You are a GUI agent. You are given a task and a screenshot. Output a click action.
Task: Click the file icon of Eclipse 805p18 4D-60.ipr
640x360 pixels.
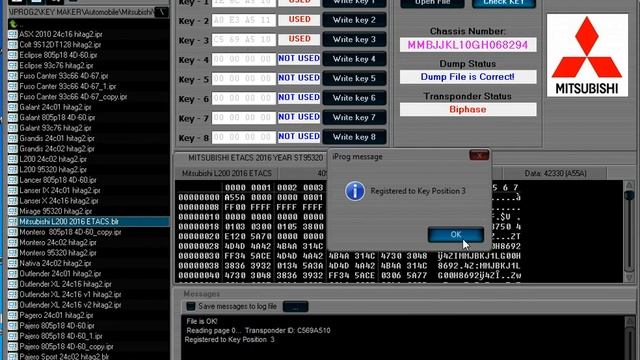[13, 55]
